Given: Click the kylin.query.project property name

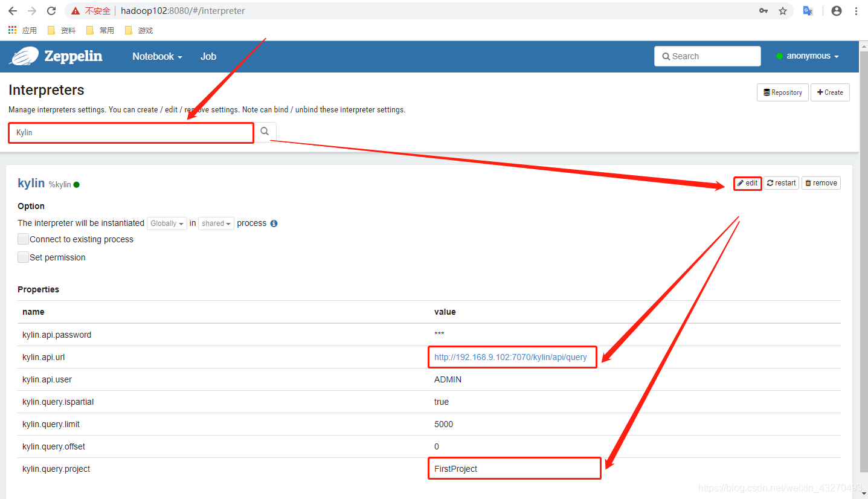Looking at the screenshot, I should coord(56,469).
